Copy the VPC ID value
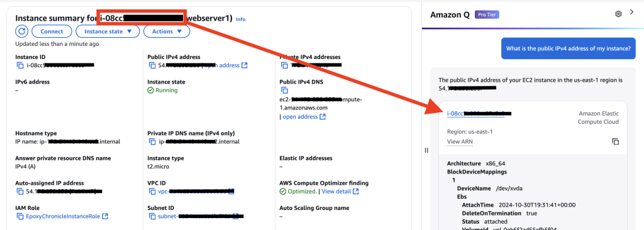644x230 pixels. click(x=152, y=192)
